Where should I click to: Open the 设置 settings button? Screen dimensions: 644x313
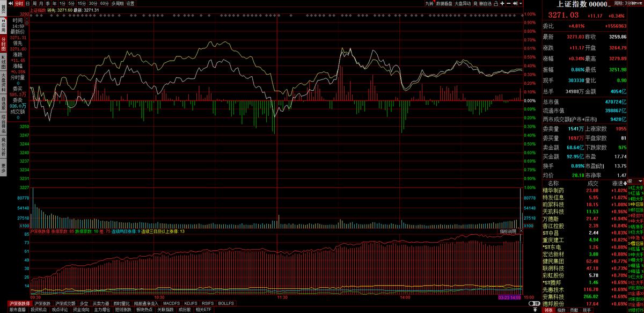[130, 3]
